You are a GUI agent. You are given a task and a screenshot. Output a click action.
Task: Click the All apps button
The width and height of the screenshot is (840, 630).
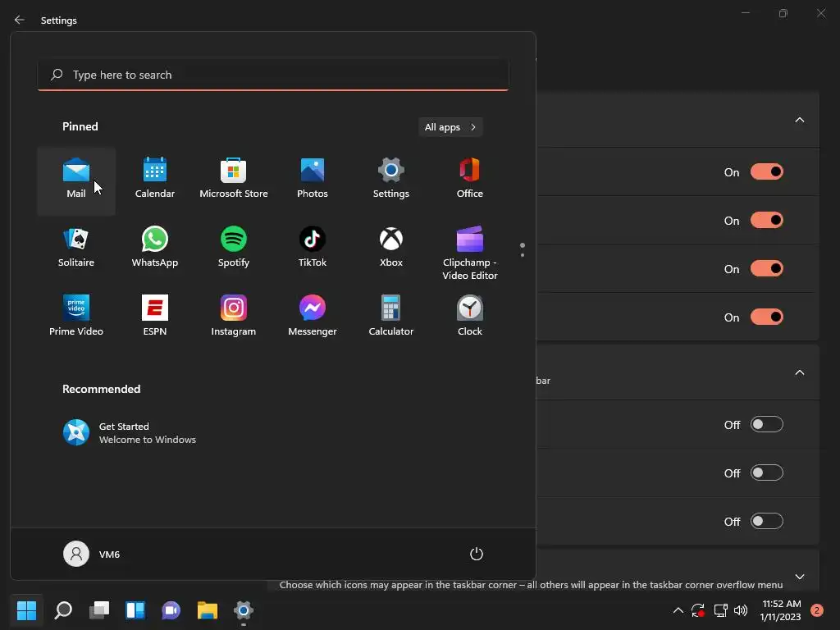click(x=450, y=127)
